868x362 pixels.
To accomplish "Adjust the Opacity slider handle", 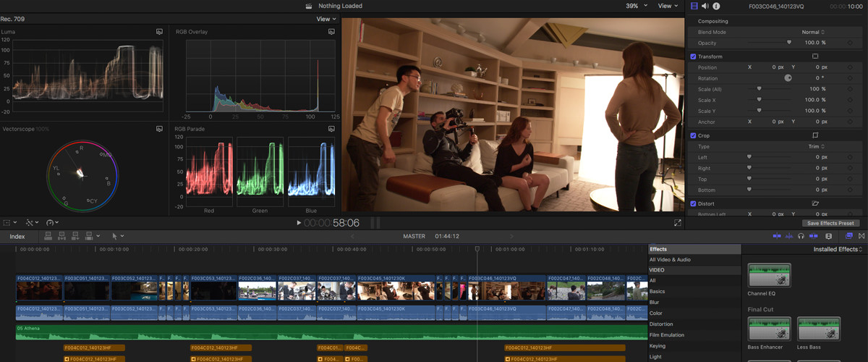I will (x=788, y=43).
